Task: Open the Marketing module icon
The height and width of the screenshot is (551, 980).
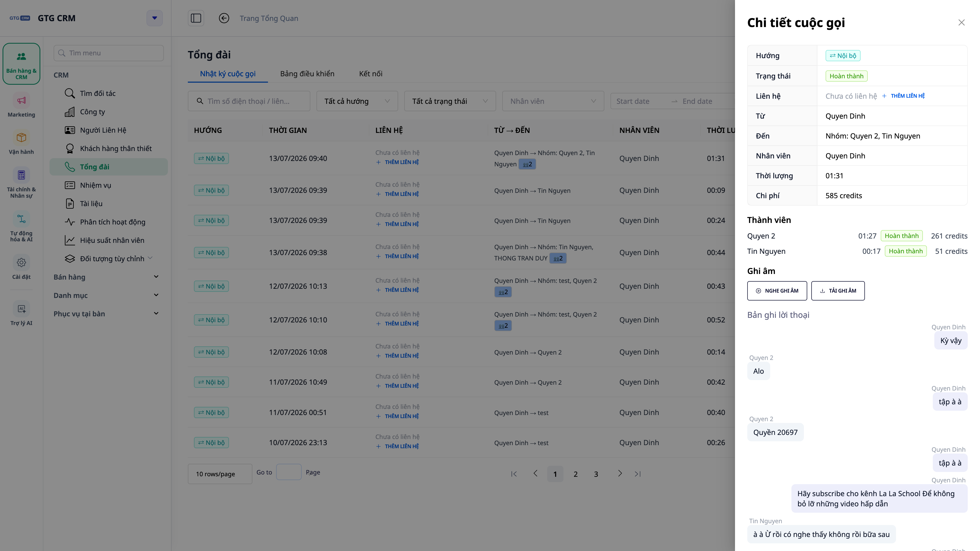Action: [x=21, y=101]
